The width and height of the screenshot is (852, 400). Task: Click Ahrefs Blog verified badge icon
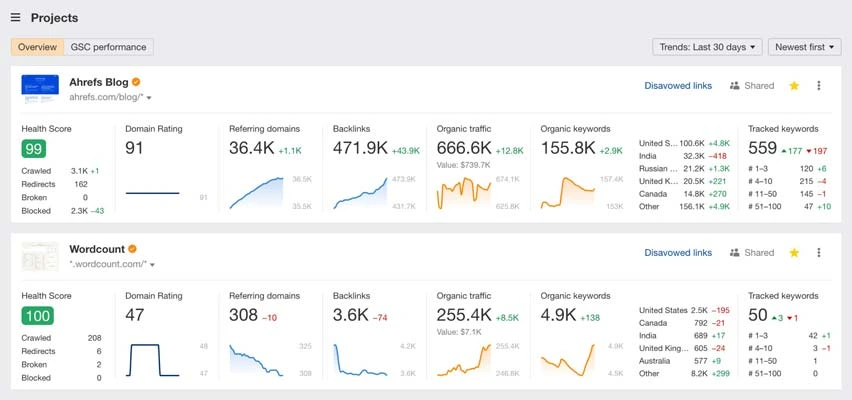[x=136, y=82]
